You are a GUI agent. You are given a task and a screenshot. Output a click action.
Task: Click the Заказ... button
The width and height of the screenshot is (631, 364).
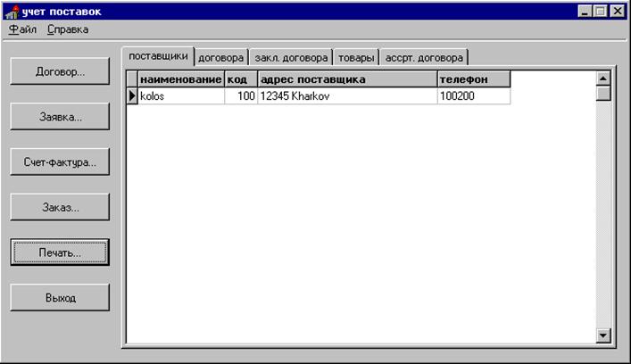point(60,208)
